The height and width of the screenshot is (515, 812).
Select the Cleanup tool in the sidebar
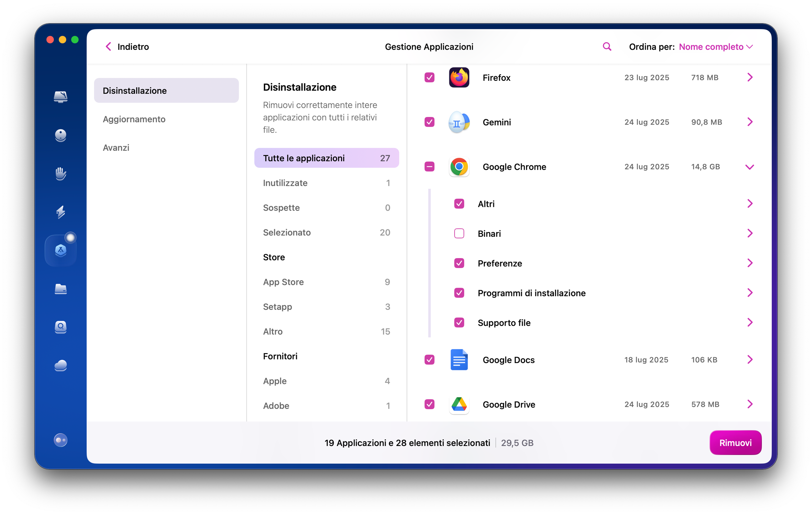(61, 136)
